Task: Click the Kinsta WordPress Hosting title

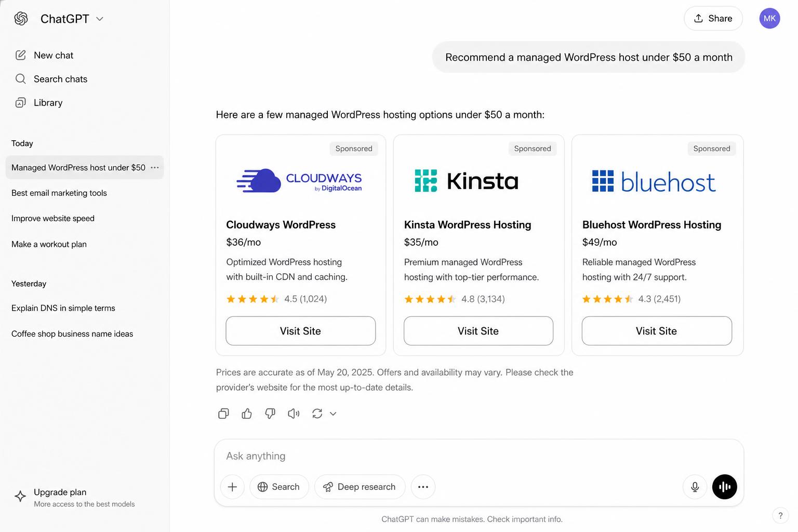Action: coord(468,224)
